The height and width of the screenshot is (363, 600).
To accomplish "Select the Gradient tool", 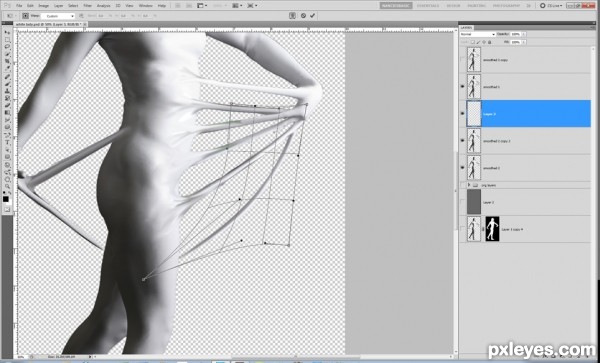I will (x=7, y=112).
